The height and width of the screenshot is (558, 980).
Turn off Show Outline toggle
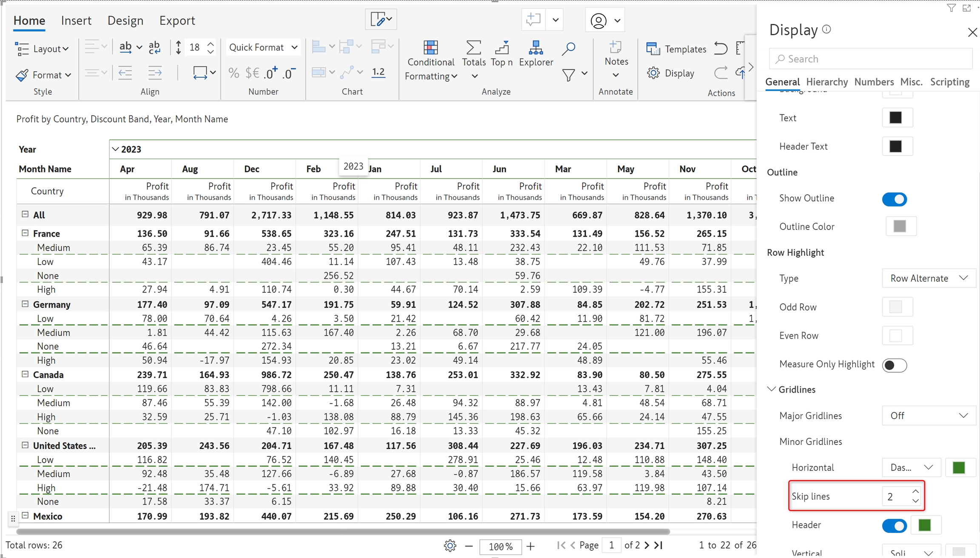point(894,199)
